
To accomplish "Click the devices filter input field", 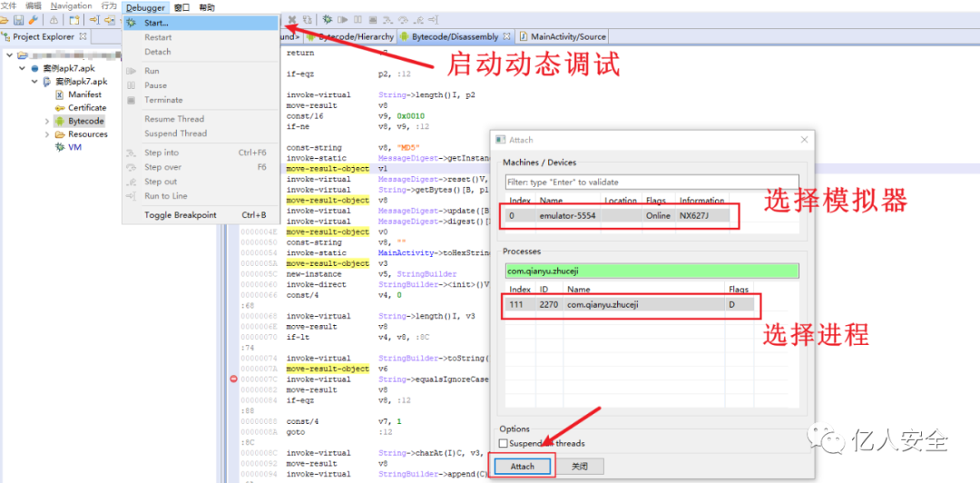I will pyautogui.click(x=652, y=182).
